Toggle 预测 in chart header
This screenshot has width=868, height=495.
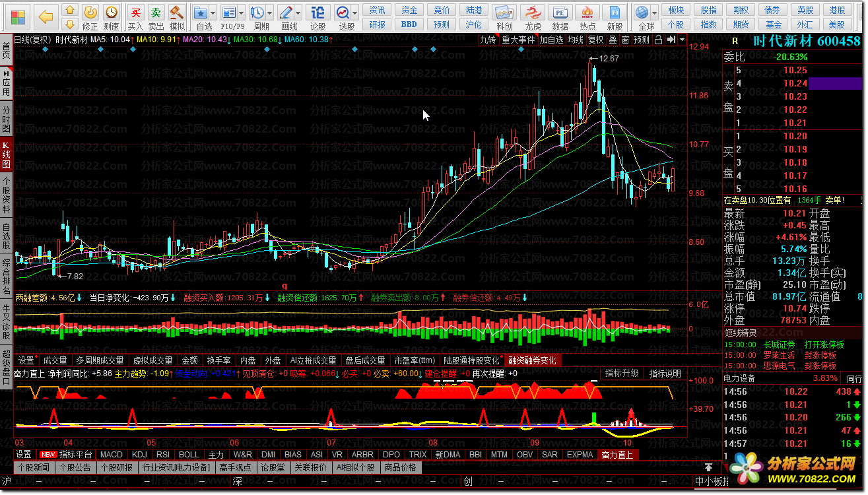pos(642,40)
